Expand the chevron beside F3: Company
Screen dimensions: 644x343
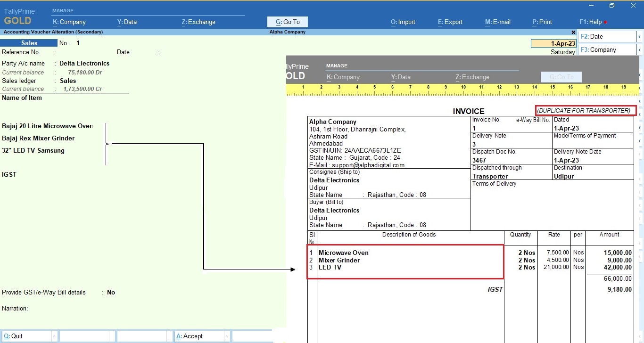(x=640, y=49)
